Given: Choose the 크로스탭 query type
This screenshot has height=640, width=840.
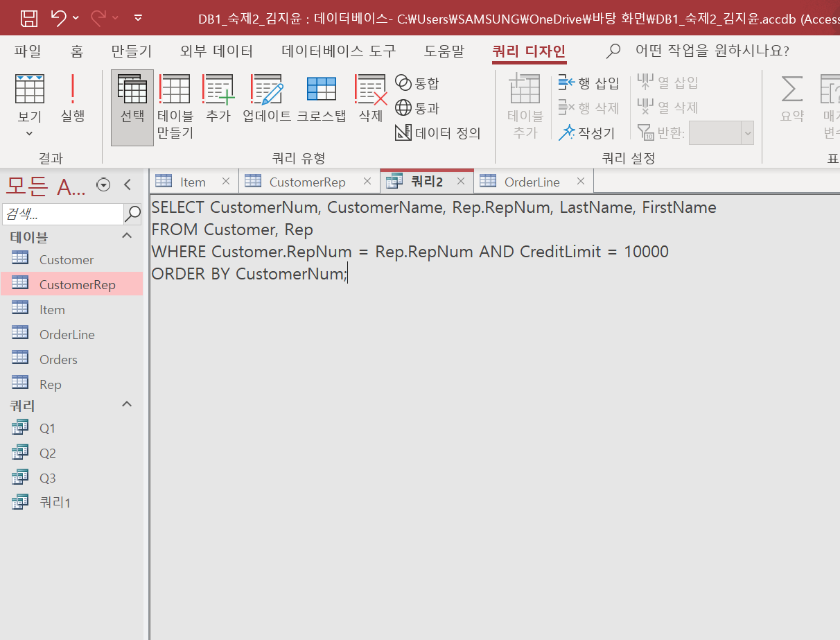Looking at the screenshot, I should [x=322, y=99].
